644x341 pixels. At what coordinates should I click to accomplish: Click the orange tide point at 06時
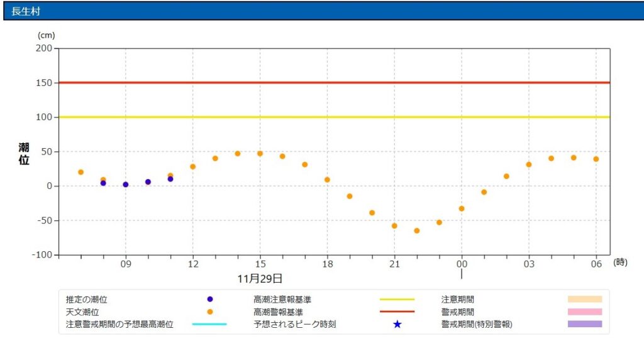click(596, 159)
